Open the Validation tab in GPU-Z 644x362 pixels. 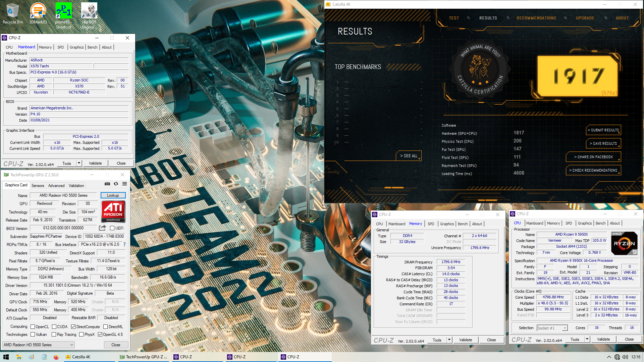[x=76, y=186]
